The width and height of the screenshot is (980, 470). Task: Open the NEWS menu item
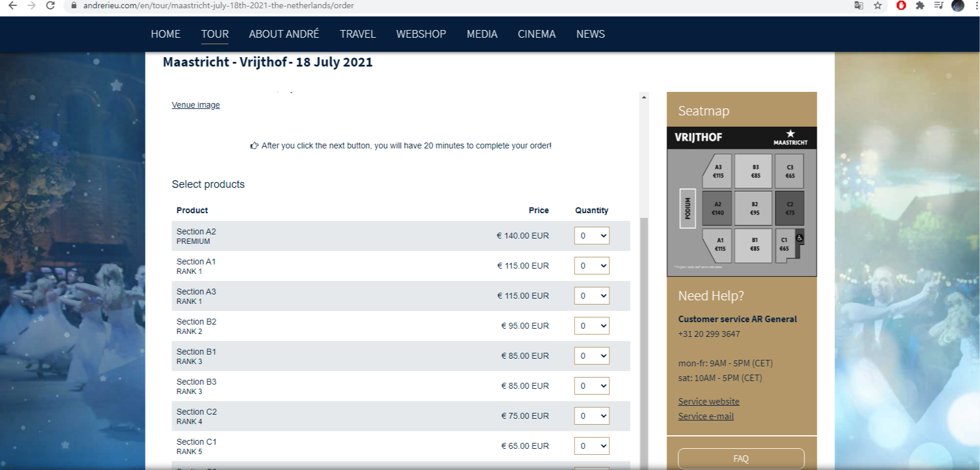(x=590, y=34)
